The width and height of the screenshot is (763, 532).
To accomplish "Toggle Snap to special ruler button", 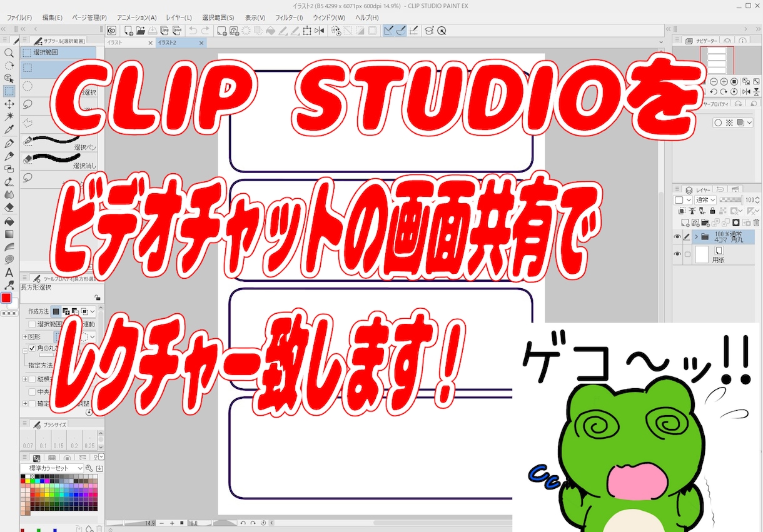I will (x=400, y=30).
